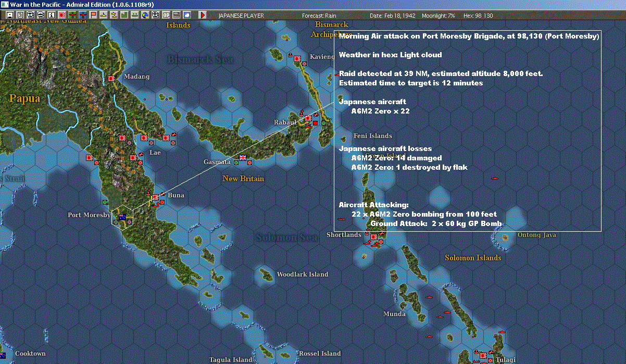Click the 'New Britain' island label
The image size is (626, 364).
click(243, 179)
